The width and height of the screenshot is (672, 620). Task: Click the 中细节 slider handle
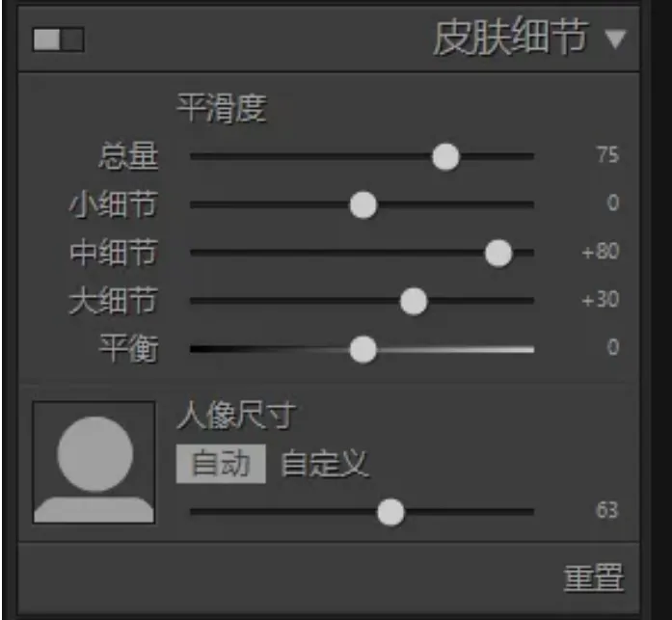[498, 254]
